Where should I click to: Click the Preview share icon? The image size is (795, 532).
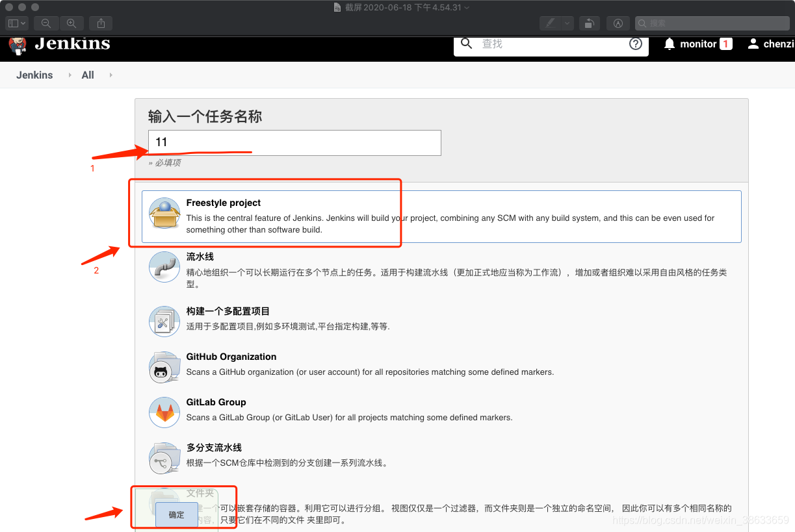(101, 23)
